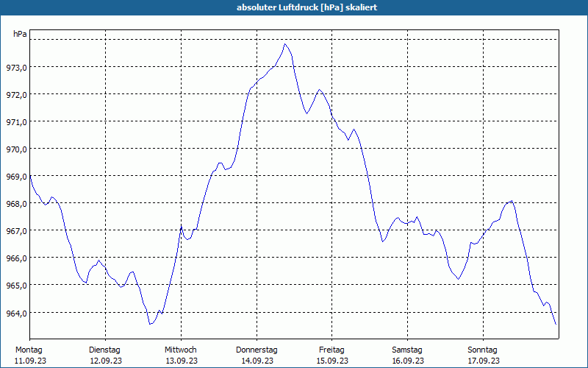
Task: Click the 'Sonntag' day label
Action: point(482,350)
